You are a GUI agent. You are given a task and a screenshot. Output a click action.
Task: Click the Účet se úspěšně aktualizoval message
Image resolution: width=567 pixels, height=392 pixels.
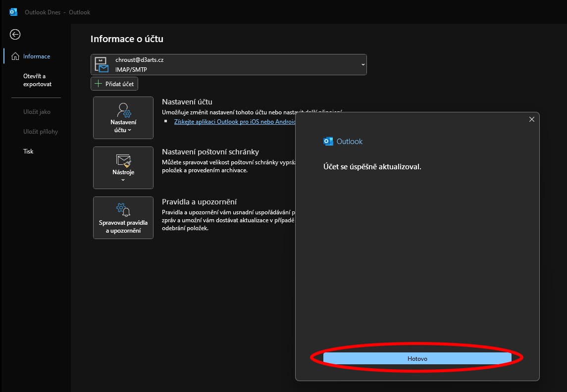click(x=372, y=167)
